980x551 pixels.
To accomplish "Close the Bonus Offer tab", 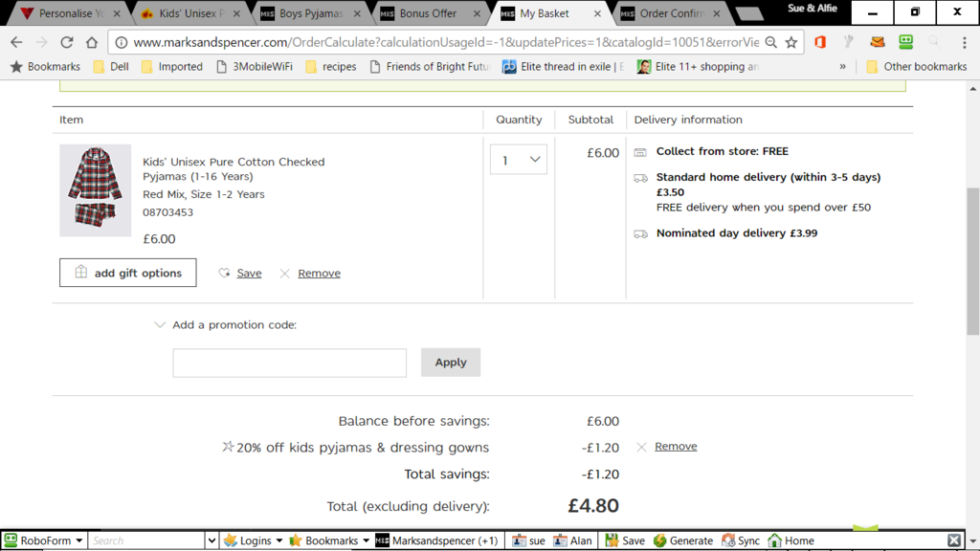I will pyautogui.click(x=477, y=13).
